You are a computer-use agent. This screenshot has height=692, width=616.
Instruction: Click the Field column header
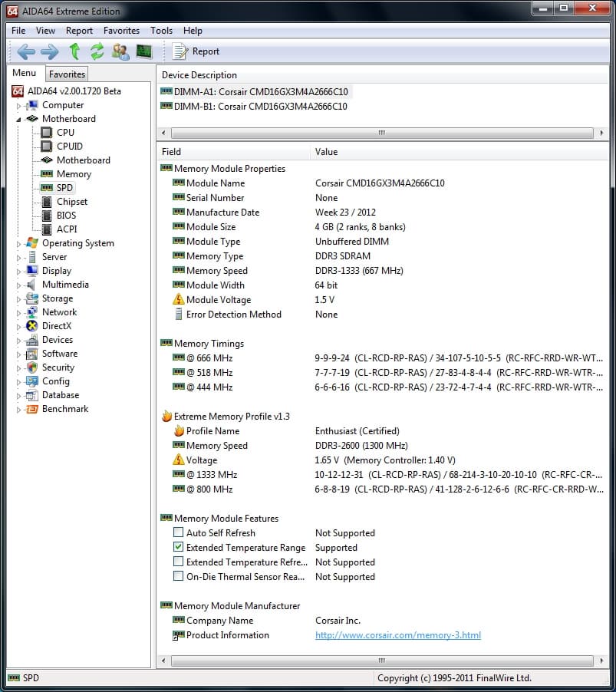pos(234,152)
